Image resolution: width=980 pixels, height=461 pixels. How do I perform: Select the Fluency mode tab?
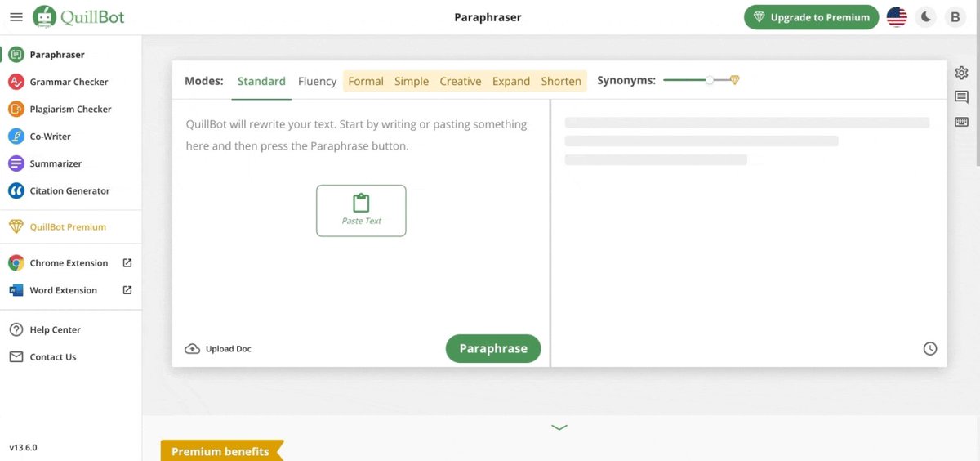click(317, 81)
